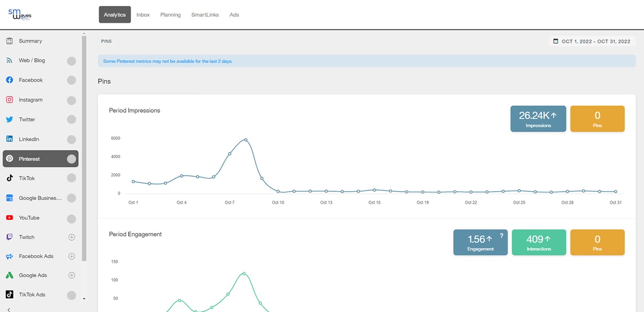This screenshot has width=644, height=312.
Task: Click the Instagram logo icon
Action: 9,100
